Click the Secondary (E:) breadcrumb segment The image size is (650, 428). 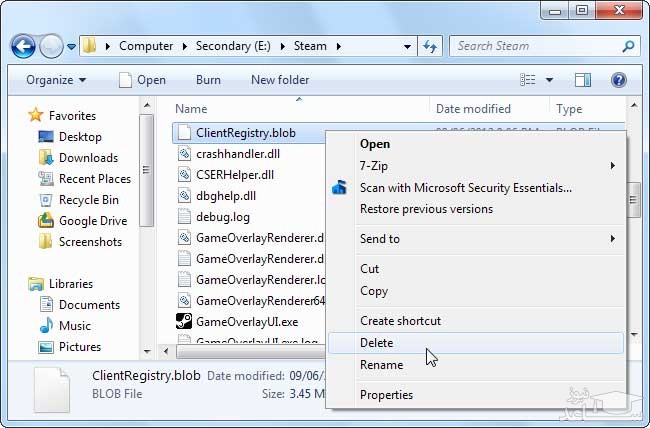[233, 46]
